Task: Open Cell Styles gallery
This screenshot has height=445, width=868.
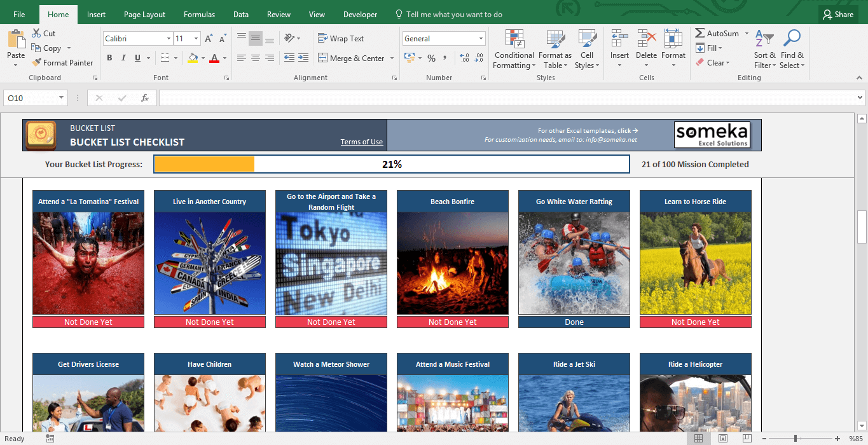Action: tap(586, 50)
